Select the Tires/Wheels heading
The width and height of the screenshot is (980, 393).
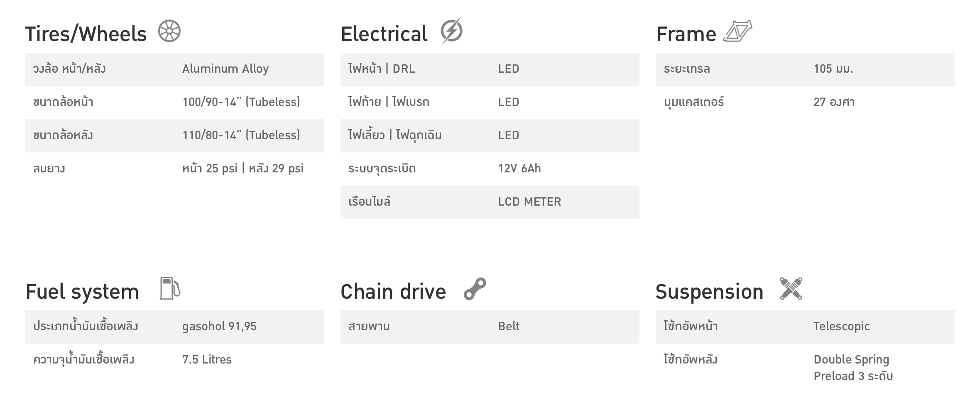[86, 34]
